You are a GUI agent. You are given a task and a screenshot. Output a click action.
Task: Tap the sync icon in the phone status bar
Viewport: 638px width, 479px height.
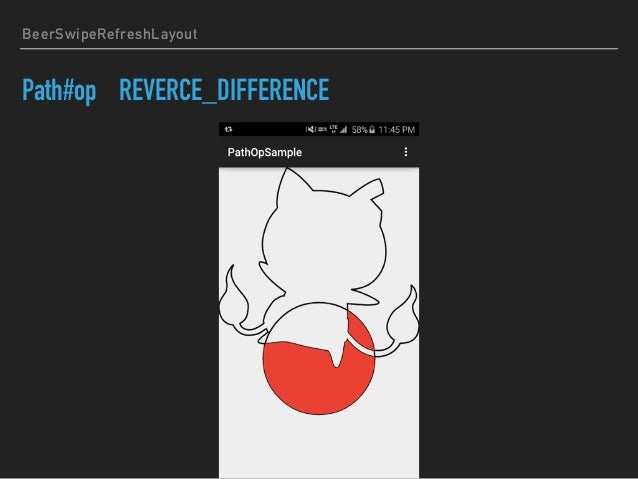[229, 129]
